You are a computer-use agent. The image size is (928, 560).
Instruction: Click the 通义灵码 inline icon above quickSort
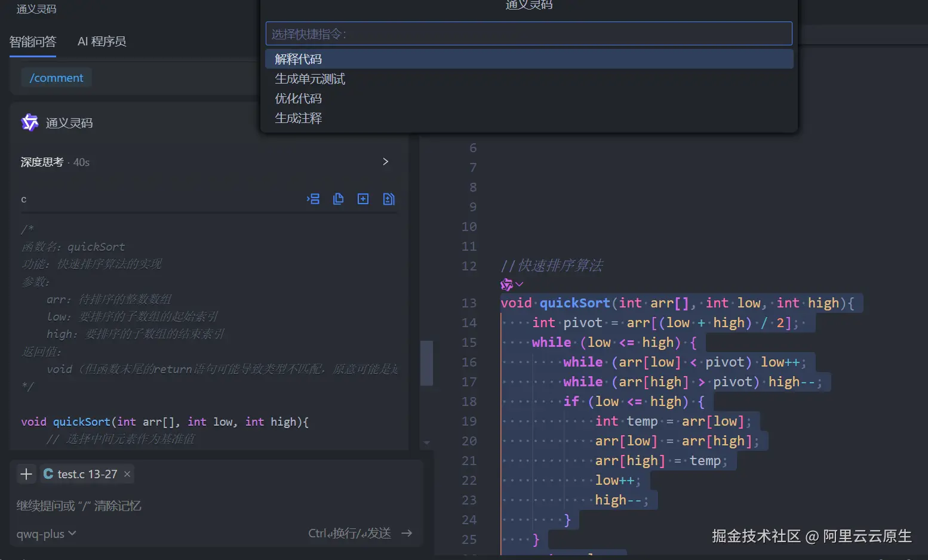(x=506, y=285)
